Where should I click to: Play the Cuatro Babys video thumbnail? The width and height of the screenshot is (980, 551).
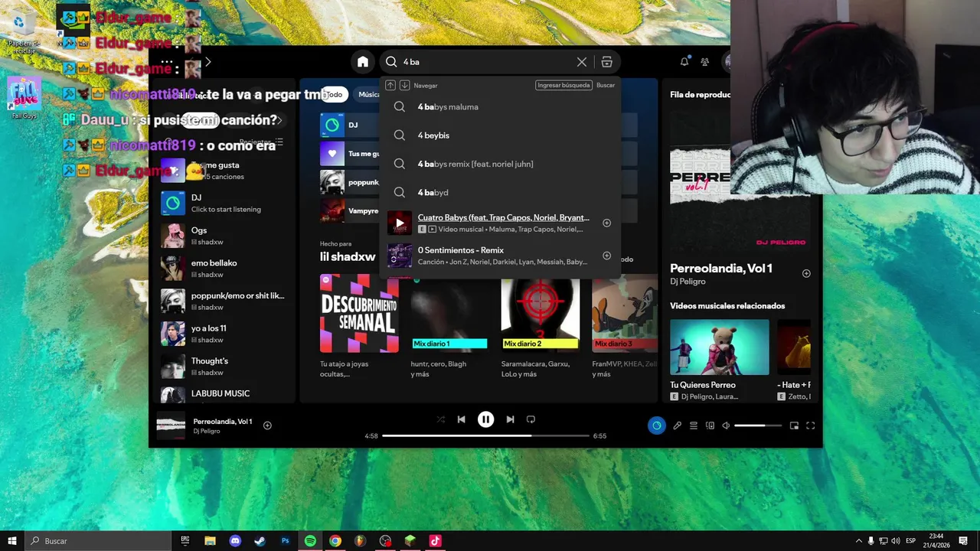click(400, 223)
